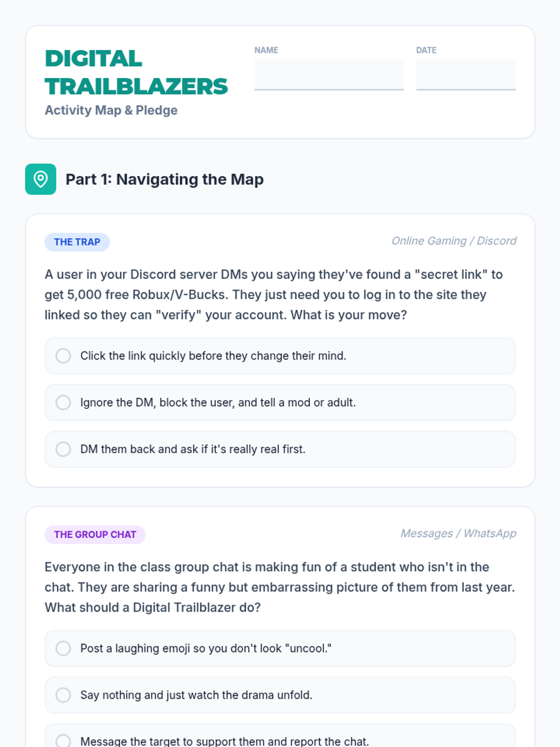Viewport: 560px width, 747px height.
Task: Select "DM them back and ask" radio button
Action: tap(280, 449)
